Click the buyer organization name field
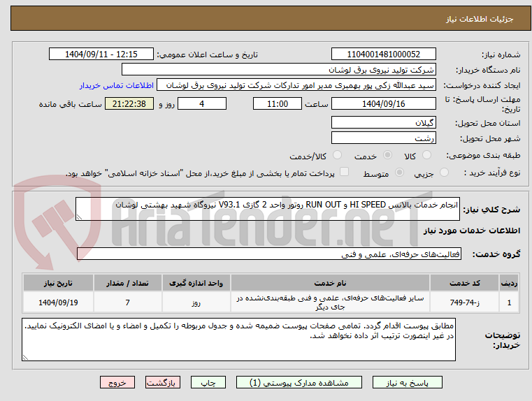 click(x=278, y=70)
